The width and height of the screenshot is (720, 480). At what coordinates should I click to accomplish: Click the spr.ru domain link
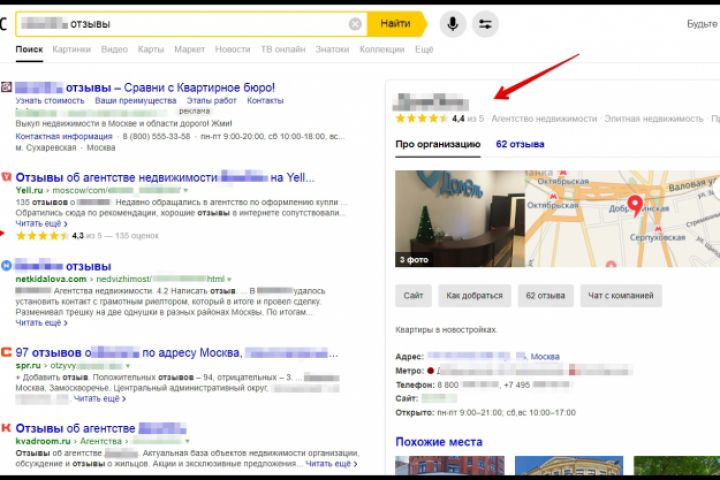point(28,366)
